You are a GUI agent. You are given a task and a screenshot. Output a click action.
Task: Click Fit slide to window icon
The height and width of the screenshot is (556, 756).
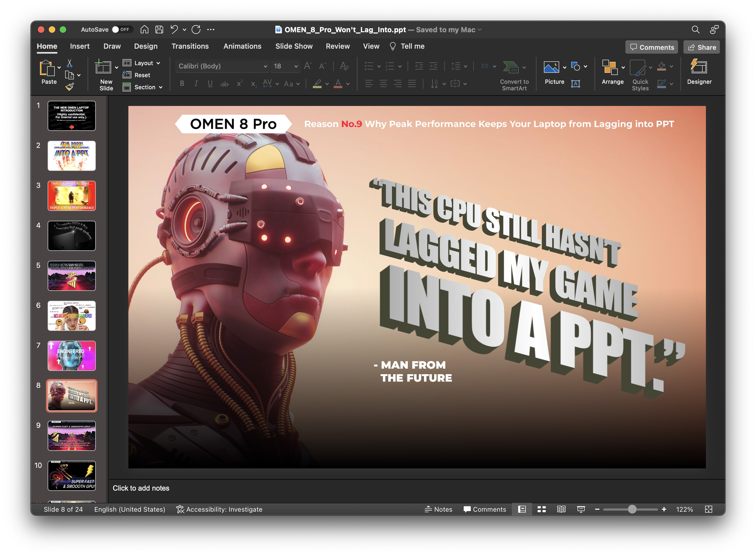(709, 509)
